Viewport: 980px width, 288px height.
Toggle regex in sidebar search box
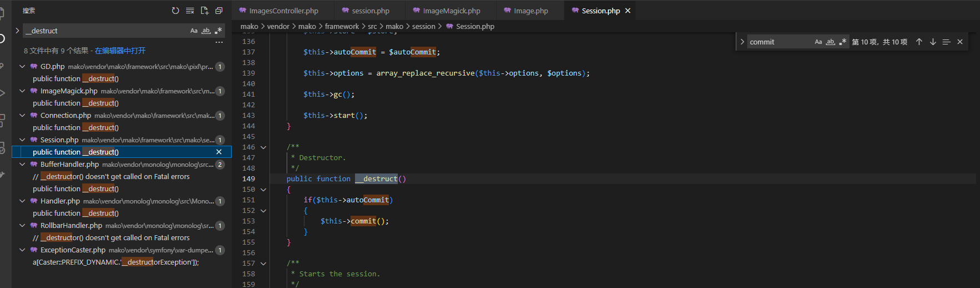click(x=218, y=31)
